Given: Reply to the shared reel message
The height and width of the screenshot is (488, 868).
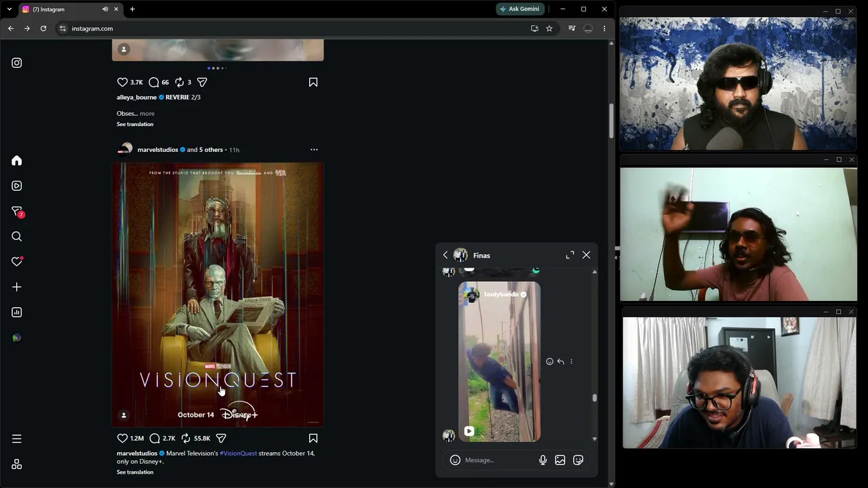Looking at the screenshot, I should point(561,362).
